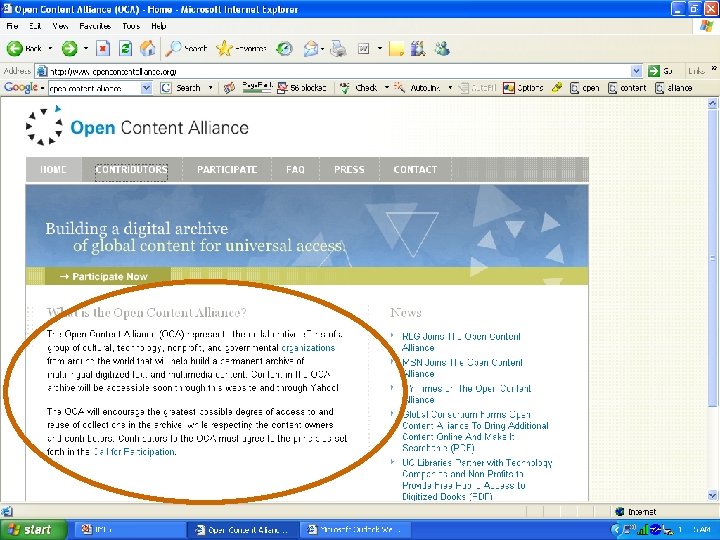Follow the 'organizations' link in the text
This screenshot has height=540, width=720.
tap(308, 348)
